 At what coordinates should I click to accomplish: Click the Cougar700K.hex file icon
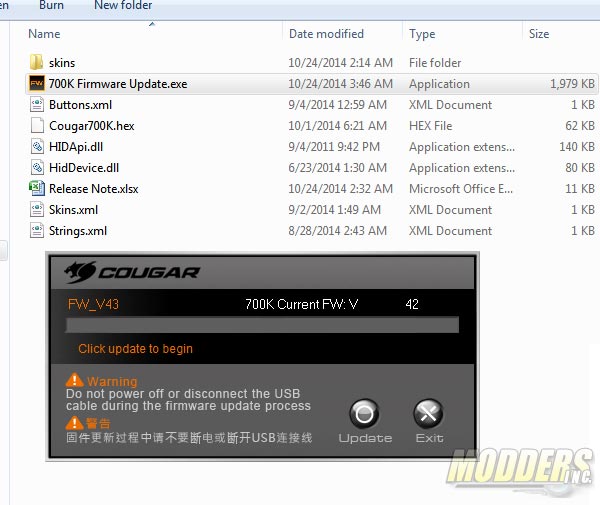(x=36, y=126)
